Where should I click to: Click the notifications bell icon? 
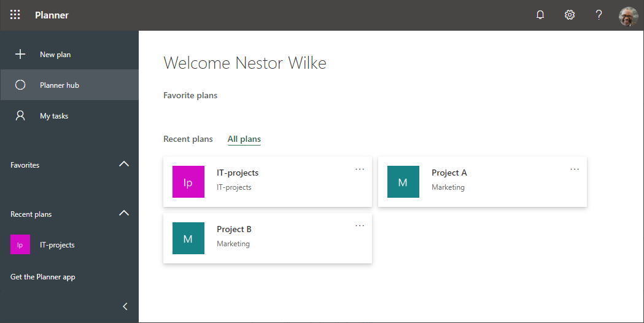(540, 15)
